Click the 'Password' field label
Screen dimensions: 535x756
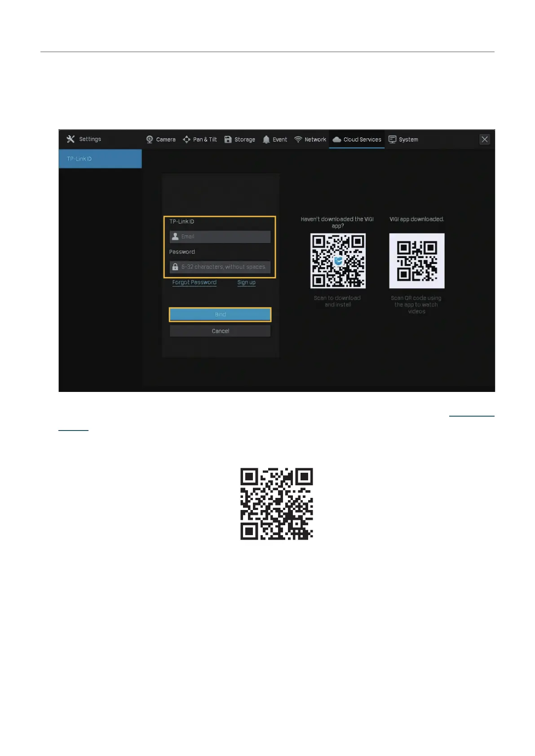pyautogui.click(x=182, y=252)
